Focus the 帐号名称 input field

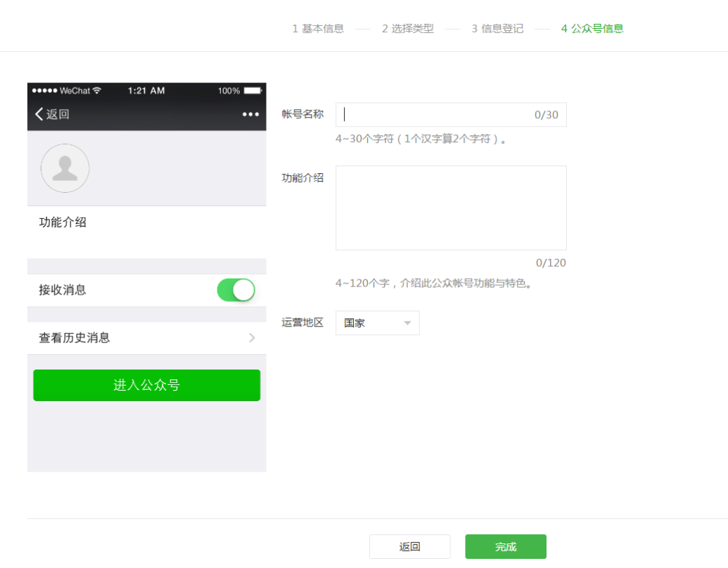tap(436, 115)
